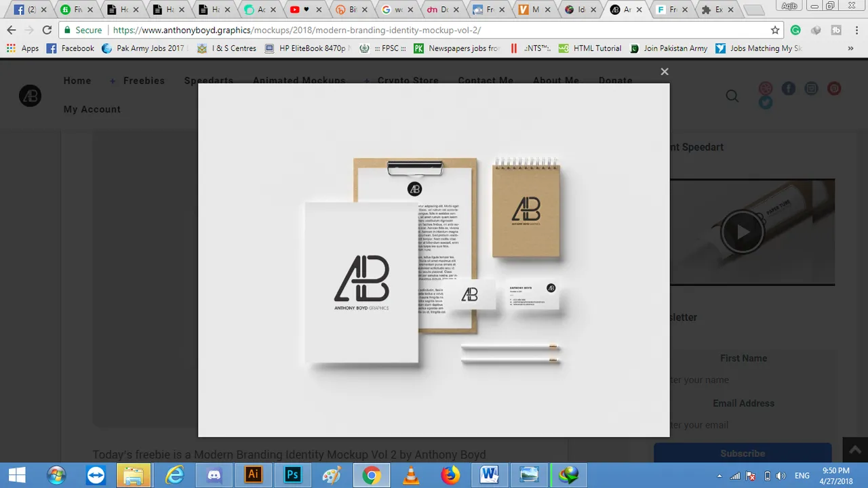Open Internet Explorer from the taskbar
This screenshot has height=488, width=868.
click(x=174, y=475)
